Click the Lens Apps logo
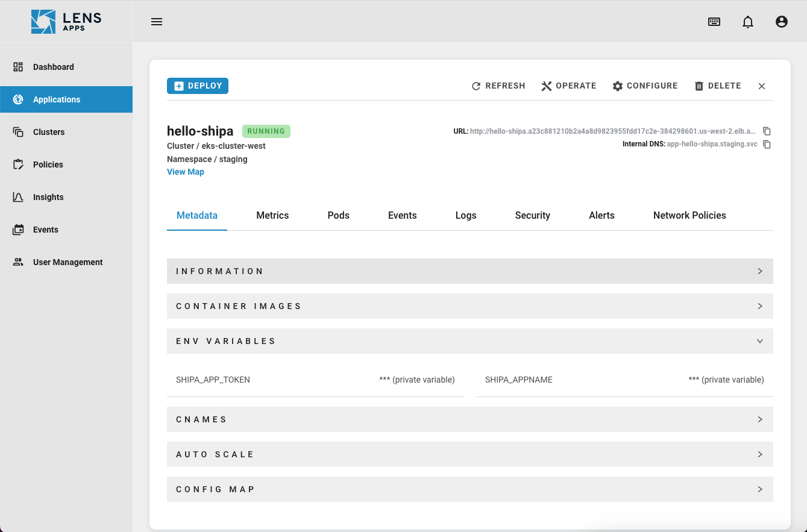This screenshot has height=532, width=807. point(66,21)
